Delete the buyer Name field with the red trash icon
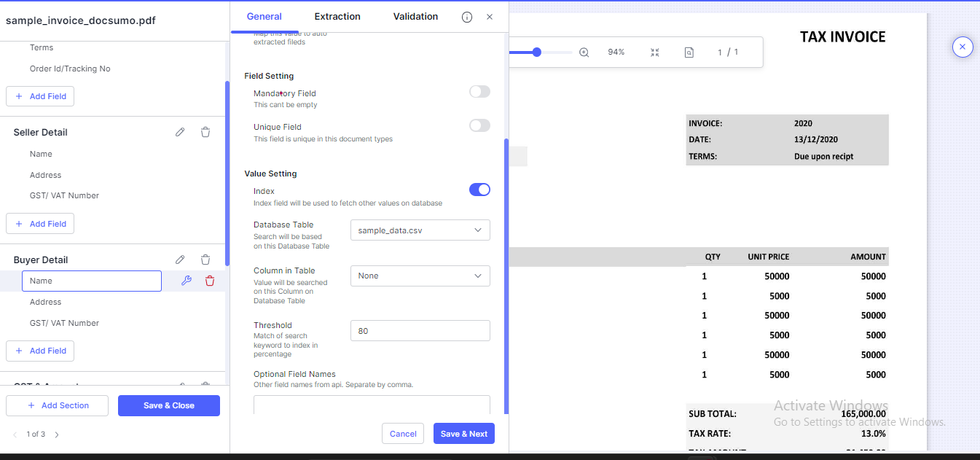Viewport: 980px width, 460px height. [210, 281]
